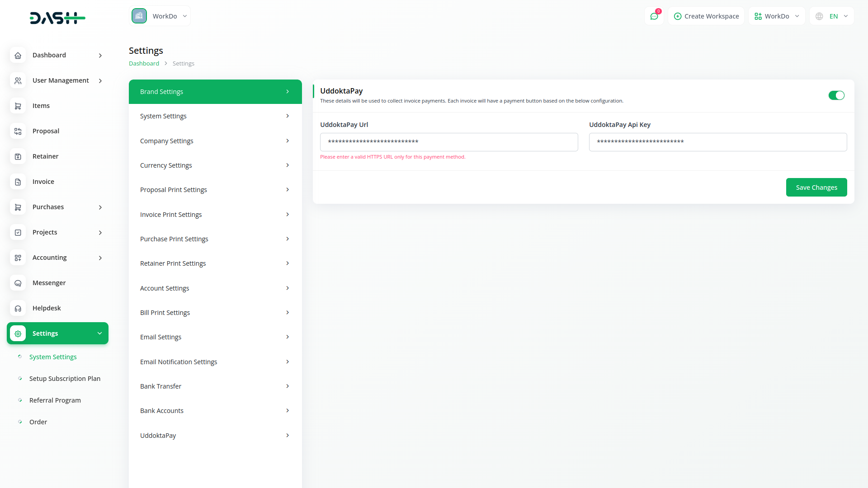Click the Purchases cart icon
This screenshot has height=488, width=868.
tap(18, 207)
